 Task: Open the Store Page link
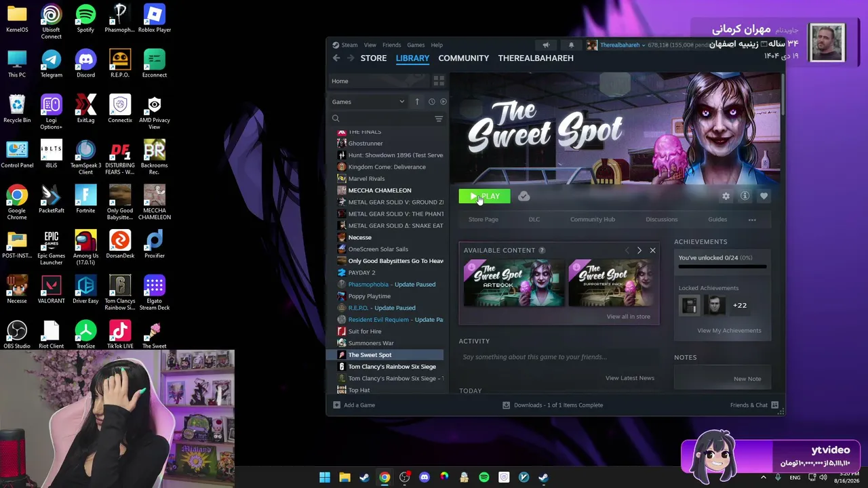(484, 220)
